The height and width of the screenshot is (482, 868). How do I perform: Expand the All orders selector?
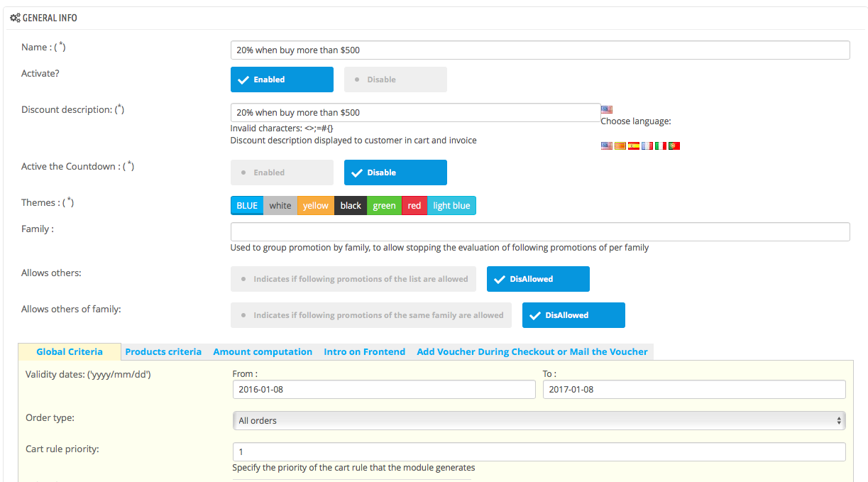538,420
